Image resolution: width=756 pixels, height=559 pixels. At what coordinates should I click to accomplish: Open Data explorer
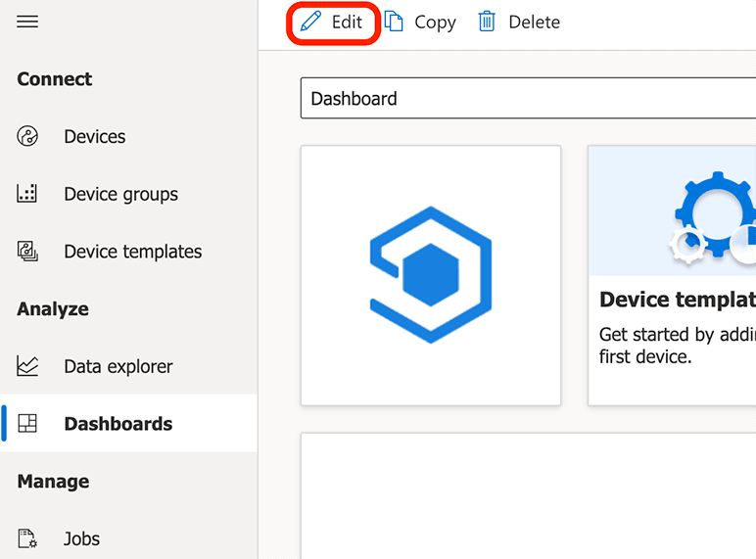pos(118,367)
